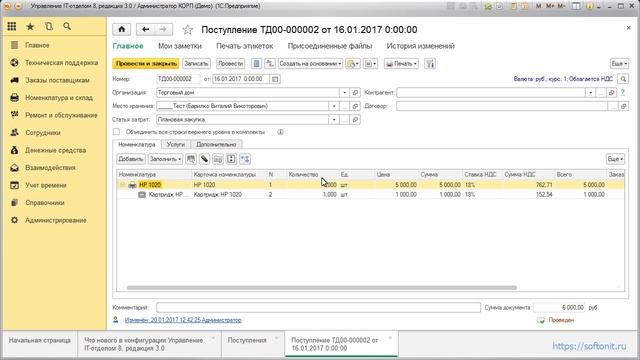Click question mark help next to Контрагент
The height and width of the screenshot is (360, 640).
(x=623, y=93)
